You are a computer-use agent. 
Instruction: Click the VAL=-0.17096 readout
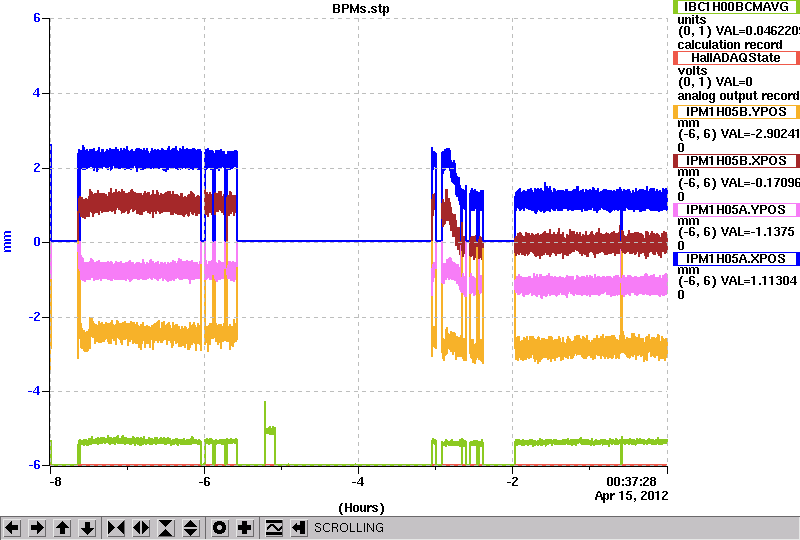(758, 183)
